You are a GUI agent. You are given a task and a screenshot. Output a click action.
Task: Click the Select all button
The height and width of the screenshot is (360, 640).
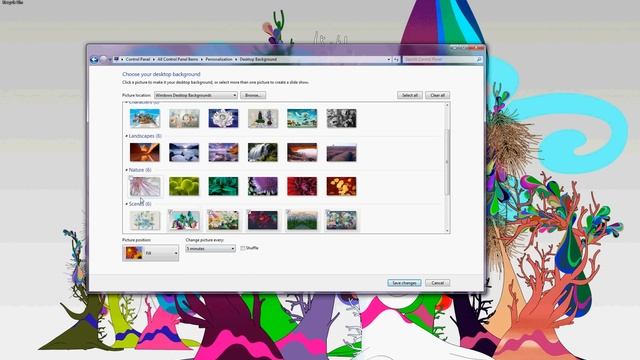[x=410, y=95]
